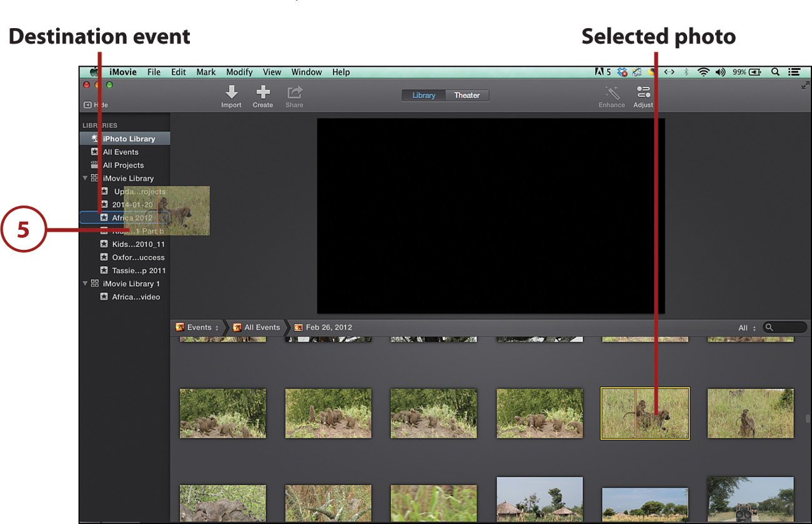Open the Edit menu

pos(179,72)
